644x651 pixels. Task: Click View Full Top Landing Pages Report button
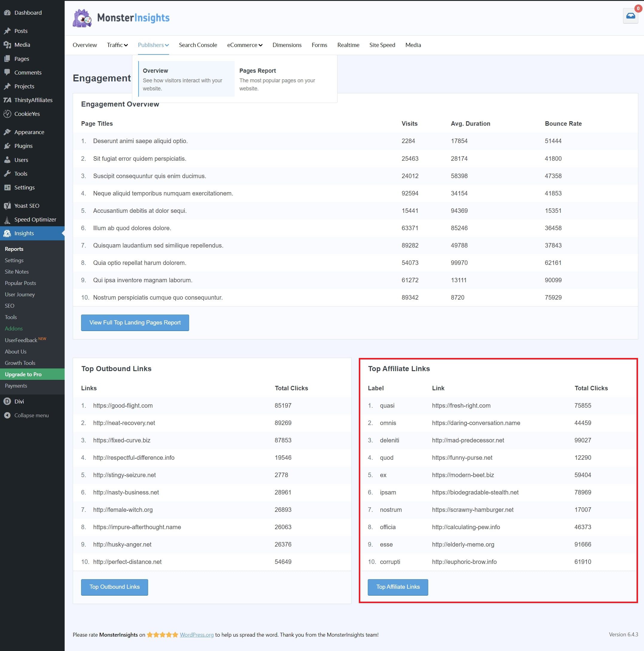(x=134, y=322)
